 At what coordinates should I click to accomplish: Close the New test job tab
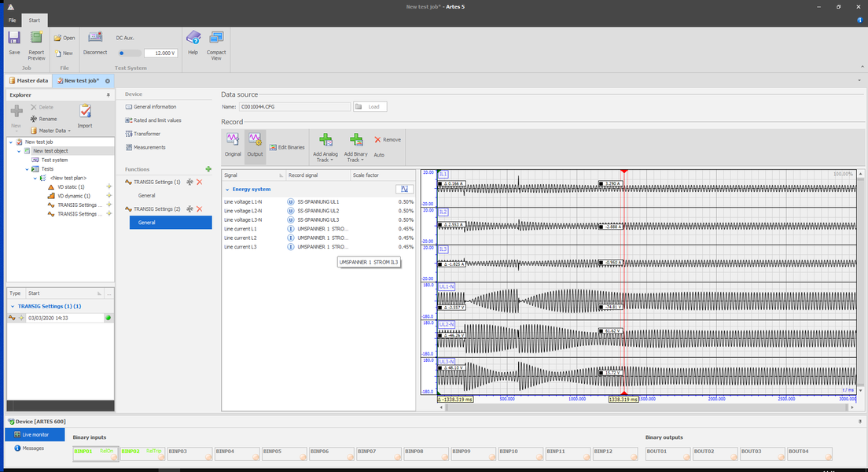pyautogui.click(x=108, y=81)
